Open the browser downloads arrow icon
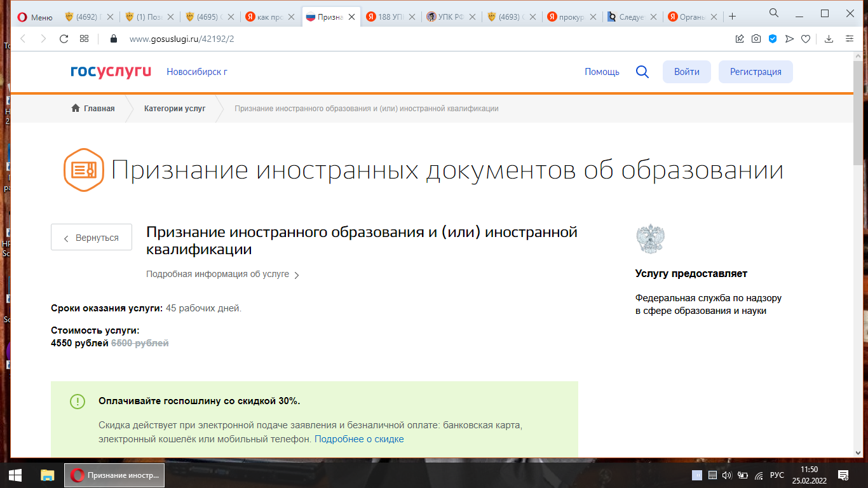 [829, 39]
